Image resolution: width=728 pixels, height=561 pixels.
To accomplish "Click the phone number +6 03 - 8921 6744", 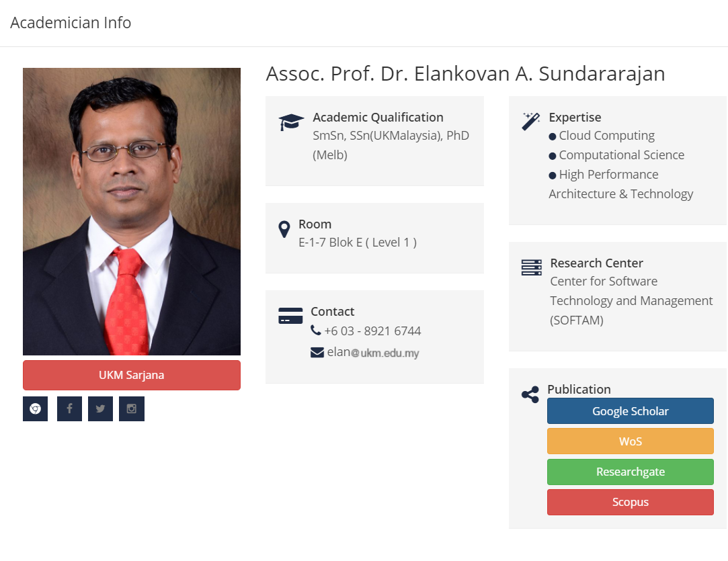I will (372, 331).
